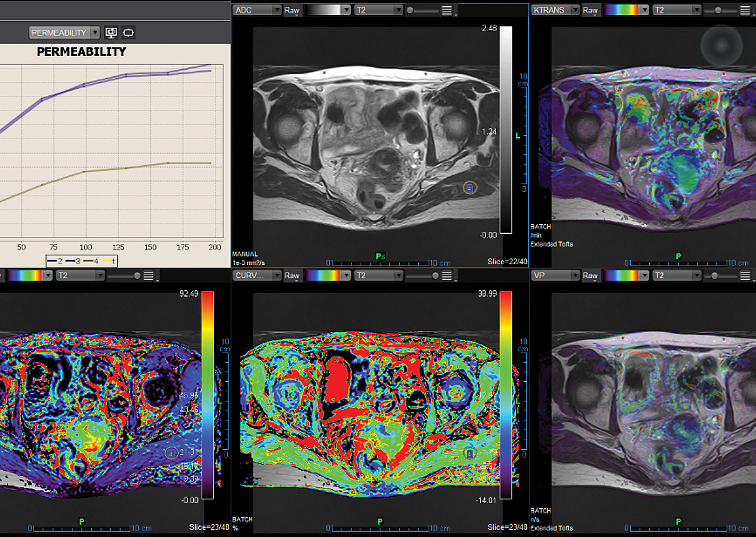756x537 pixels.
Task: Click the layers menu icon in the VP viewport
Action: [745, 276]
